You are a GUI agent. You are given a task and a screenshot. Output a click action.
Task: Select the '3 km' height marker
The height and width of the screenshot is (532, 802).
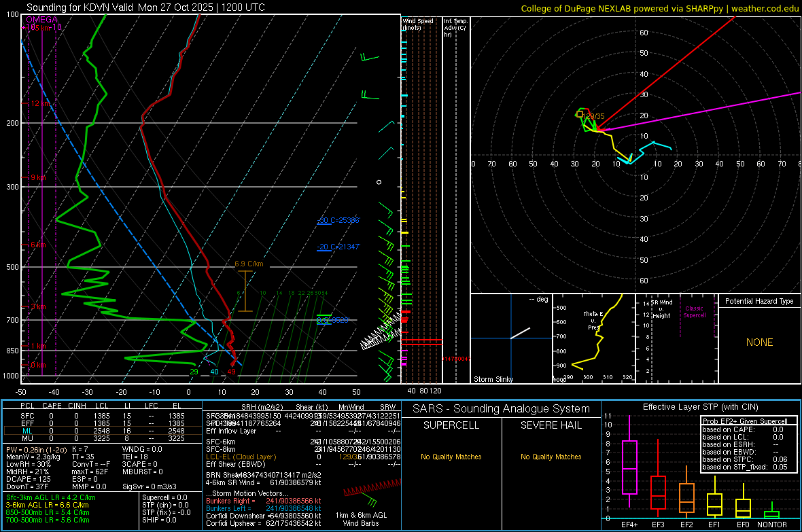tap(38, 307)
